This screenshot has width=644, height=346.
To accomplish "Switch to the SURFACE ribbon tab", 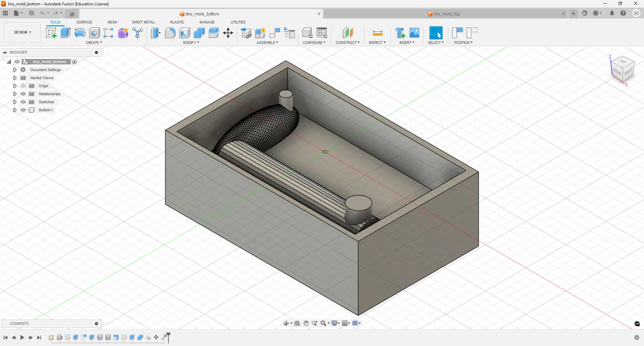I will [84, 22].
